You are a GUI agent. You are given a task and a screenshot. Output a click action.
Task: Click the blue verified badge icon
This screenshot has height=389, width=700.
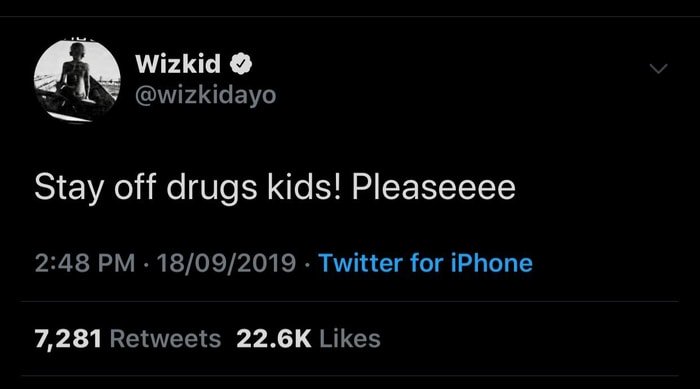pos(241,64)
